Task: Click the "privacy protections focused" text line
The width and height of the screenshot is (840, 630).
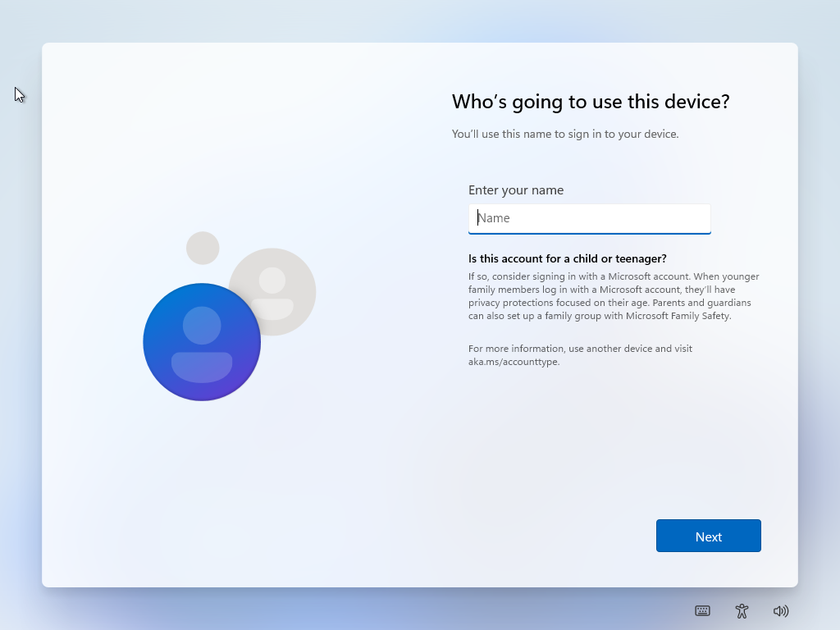Action: point(609,303)
